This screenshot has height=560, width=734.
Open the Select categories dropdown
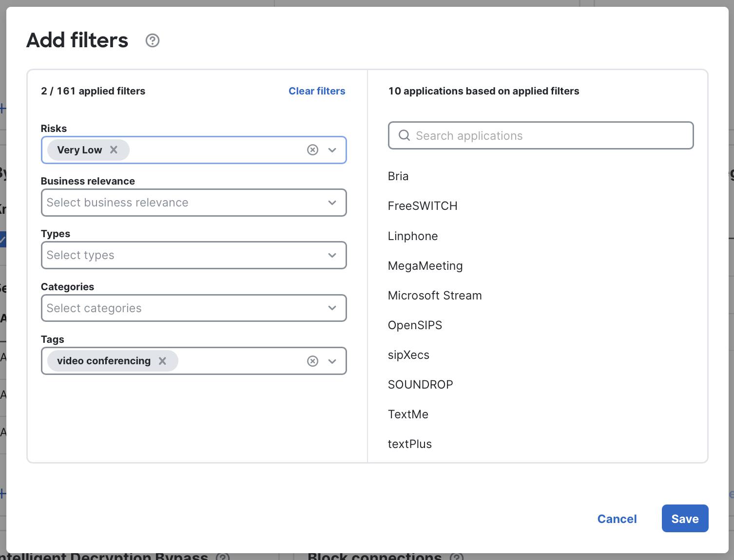click(x=193, y=308)
